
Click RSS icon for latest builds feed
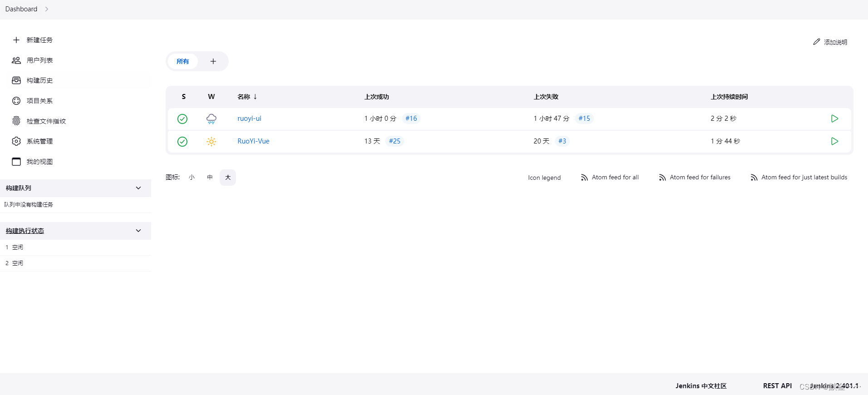(x=754, y=178)
